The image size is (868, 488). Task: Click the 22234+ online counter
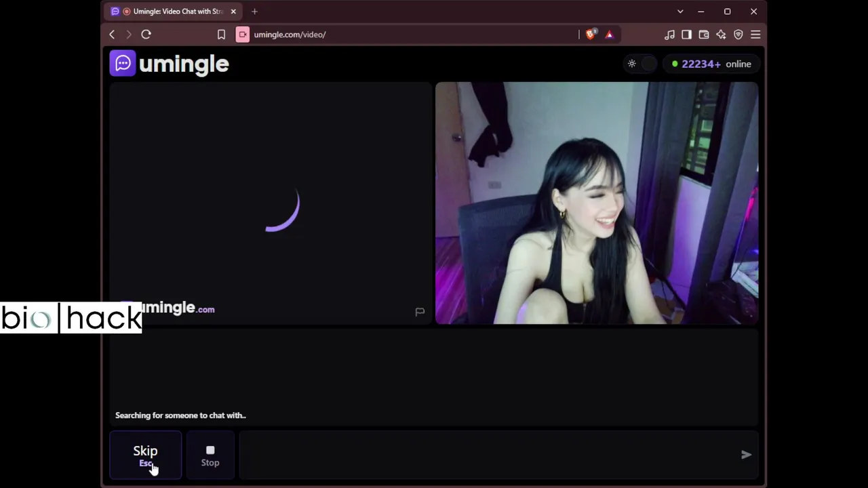pyautogui.click(x=711, y=64)
